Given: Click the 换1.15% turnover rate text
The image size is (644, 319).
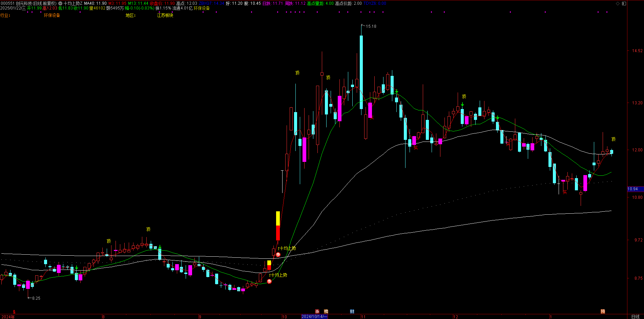Looking at the screenshot, I should [x=163, y=8].
